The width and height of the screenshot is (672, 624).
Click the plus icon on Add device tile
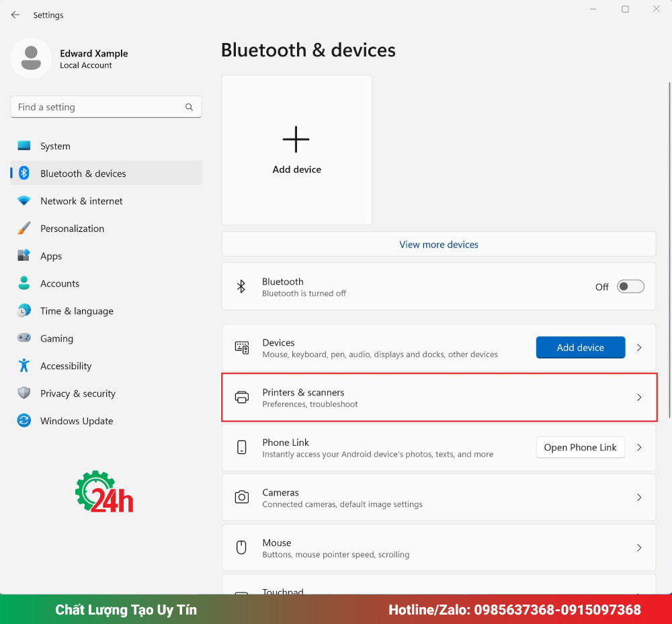(296, 139)
